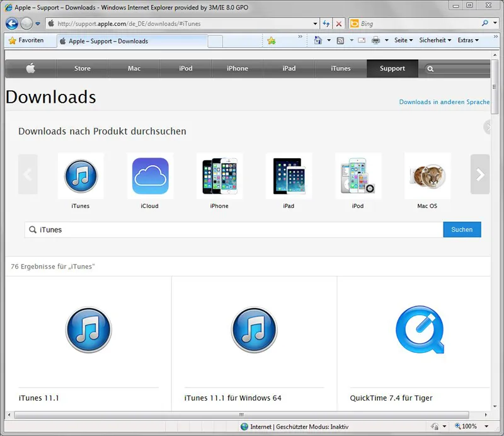Image resolution: width=504 pixels, height=436 pixels.
Task: Select Mac OS product icon
Action: (x=428, y=176)
